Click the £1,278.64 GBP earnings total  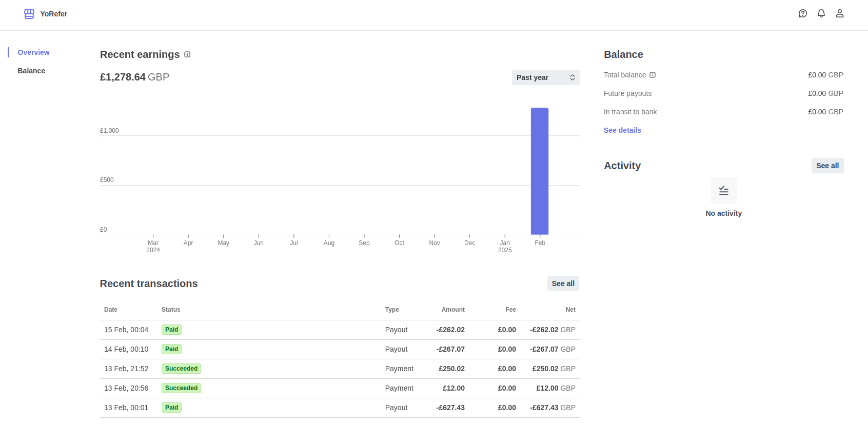click(134, 77)
